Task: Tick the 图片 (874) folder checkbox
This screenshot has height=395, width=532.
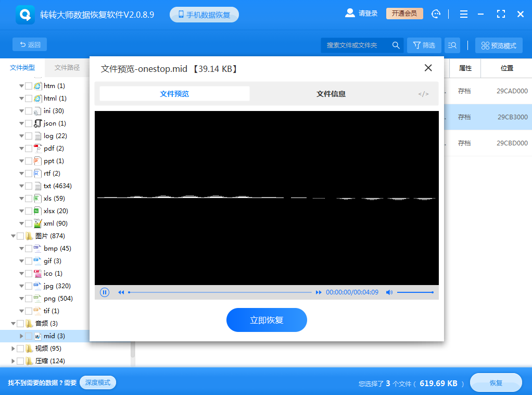Action: pyautogui.click(x=20, y=236)
